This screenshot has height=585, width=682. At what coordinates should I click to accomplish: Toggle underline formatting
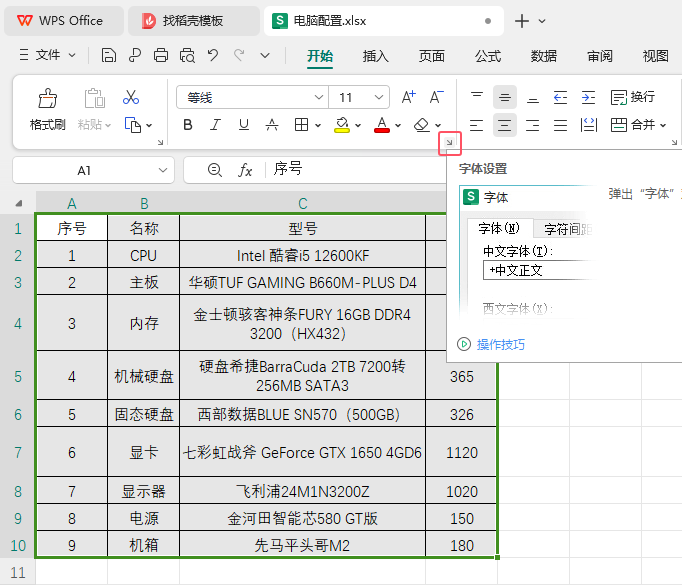(244, 125)
